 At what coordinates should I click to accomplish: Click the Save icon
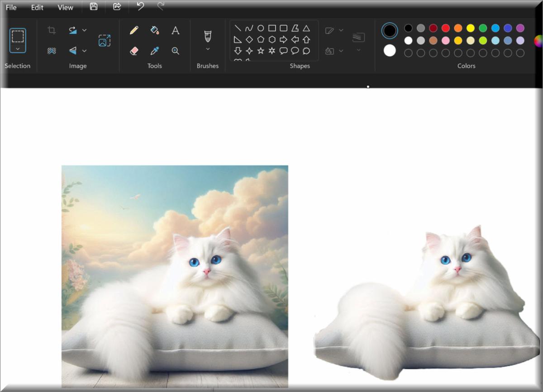pyautogui.click(x=94, y=7)
